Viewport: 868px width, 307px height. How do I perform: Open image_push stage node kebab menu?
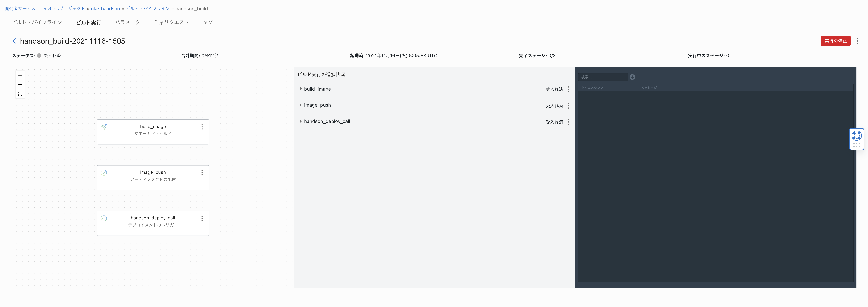click(202, 173)
